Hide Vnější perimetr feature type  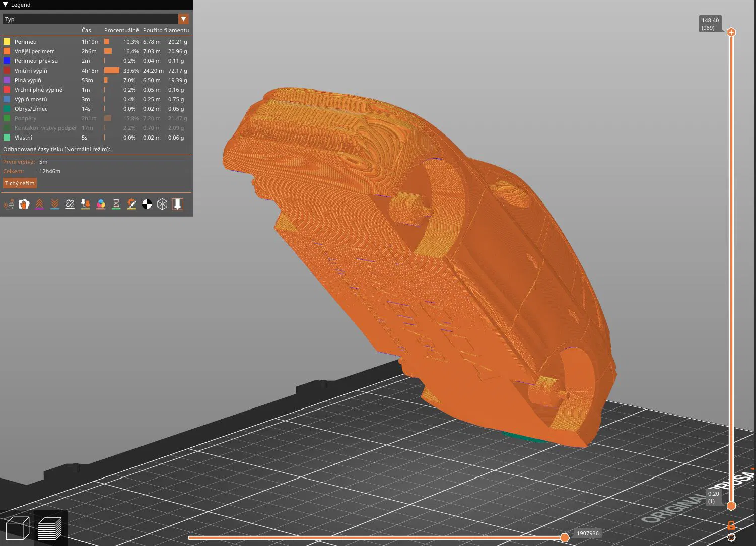pyautogui.click(x=96, y=51)
